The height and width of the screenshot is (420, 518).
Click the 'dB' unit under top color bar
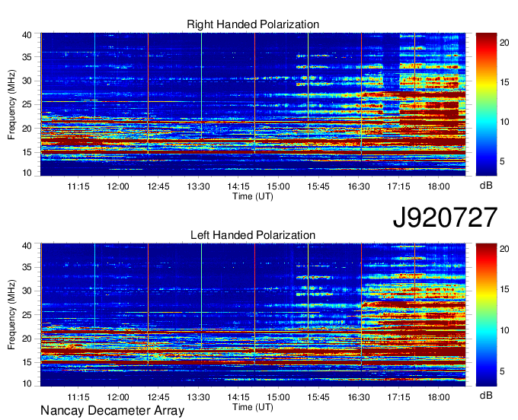[x=486, y=186]
